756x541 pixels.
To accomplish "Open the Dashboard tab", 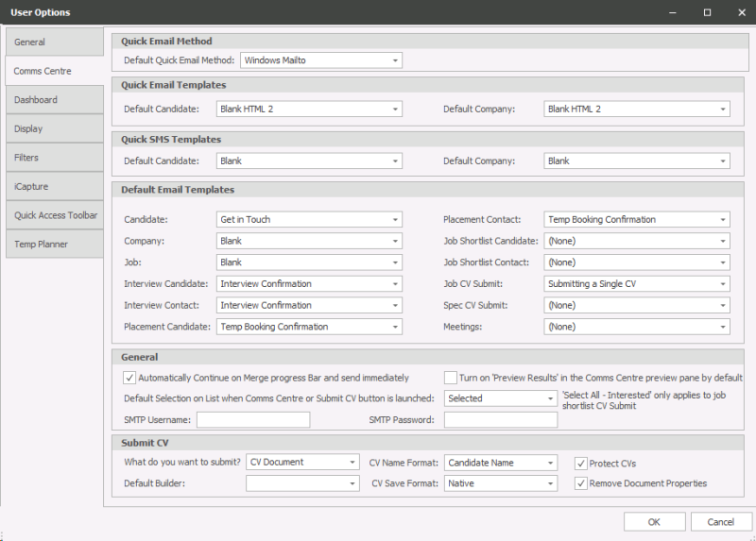I will coord(54,100).
